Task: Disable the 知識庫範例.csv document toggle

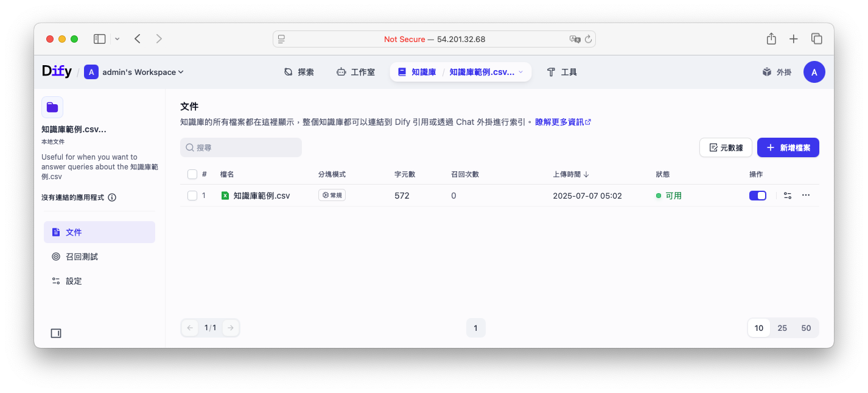Action: tap(757, 196)
